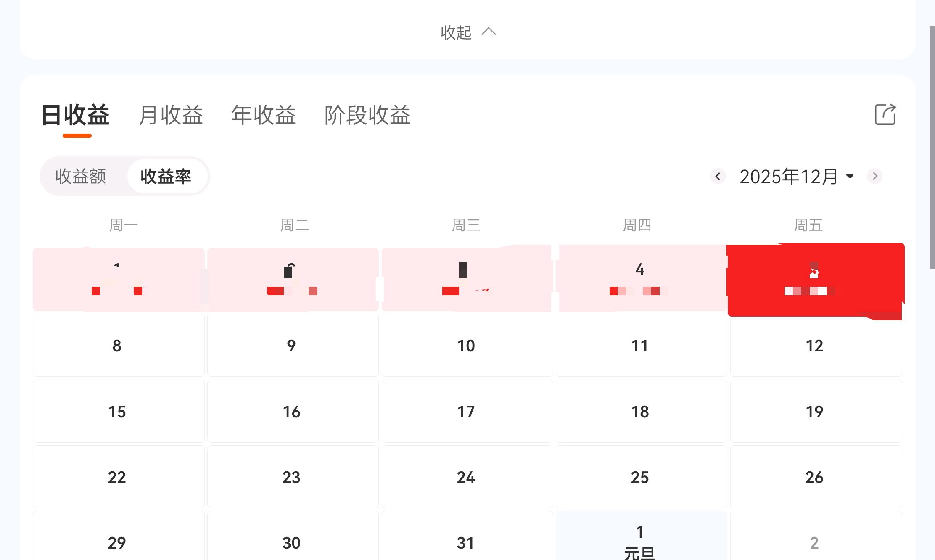This screenshot has height=560, width=935.
Task: Switch to 收益额 toggle option
Action: coord(81,176)
